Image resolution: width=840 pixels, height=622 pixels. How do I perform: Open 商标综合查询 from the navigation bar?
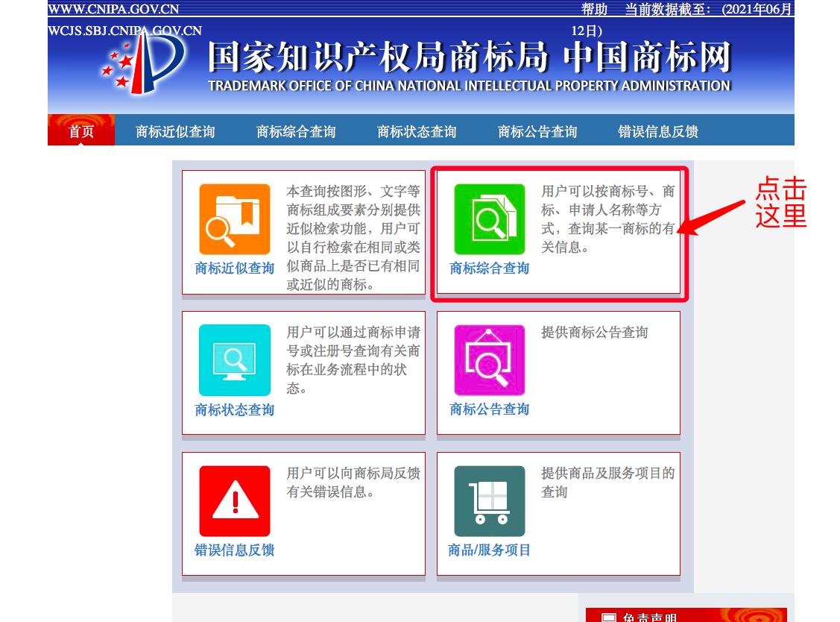click(297, 130)
